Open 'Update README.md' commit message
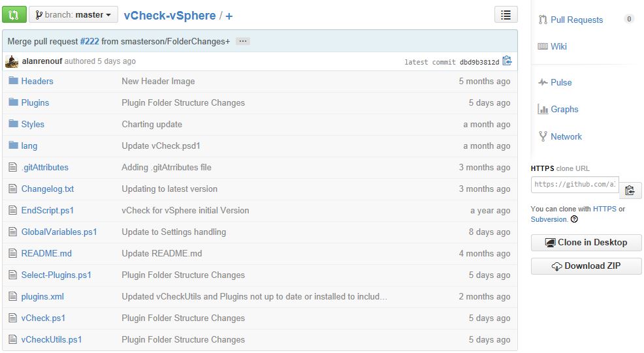The height and width of the screenshot is (353, 644). (x=162, y=254)
